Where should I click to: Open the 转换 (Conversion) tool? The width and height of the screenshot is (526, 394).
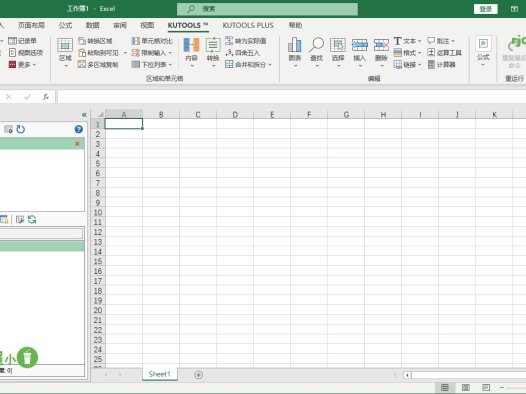[213, 52]
